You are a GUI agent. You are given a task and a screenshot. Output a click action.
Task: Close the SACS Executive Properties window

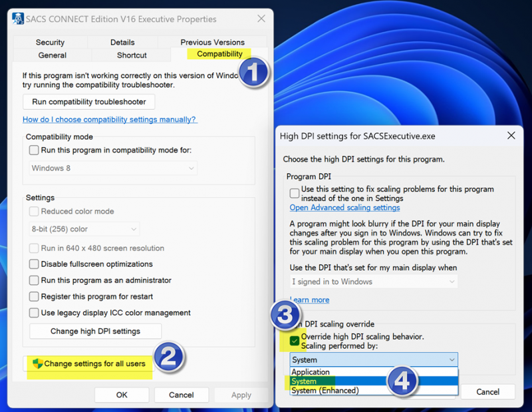click(x=261, y=19)
